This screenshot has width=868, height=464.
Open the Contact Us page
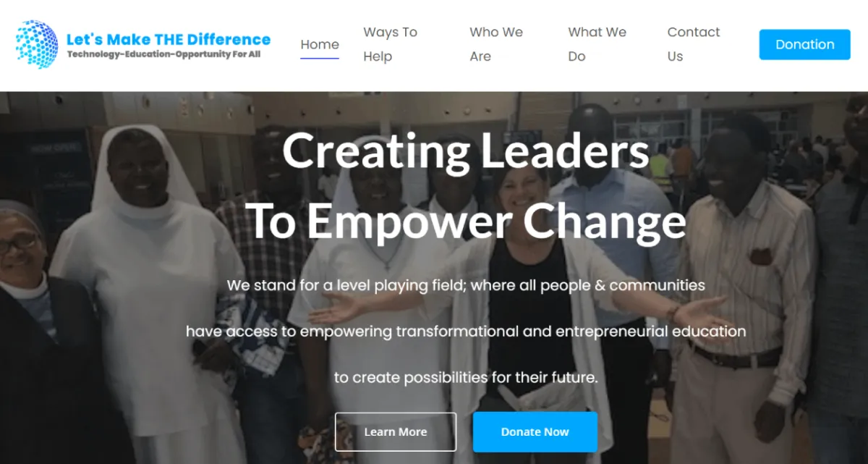[694, 44]
